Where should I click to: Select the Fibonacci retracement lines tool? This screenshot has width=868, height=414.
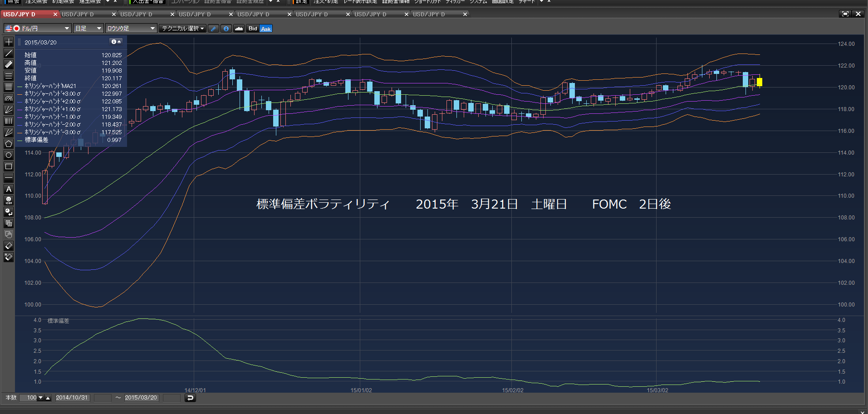[x=9, y=87]
